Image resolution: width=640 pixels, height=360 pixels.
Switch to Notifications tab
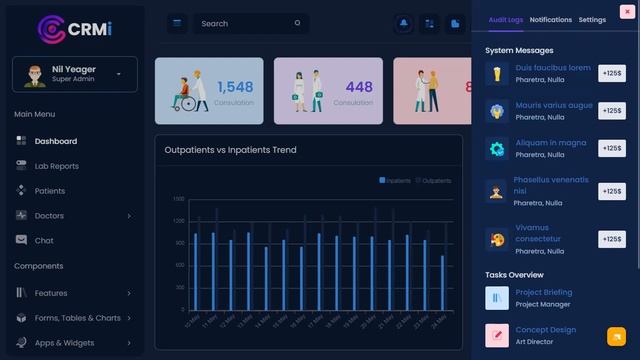pyautogui.click(x=551, y=20)
